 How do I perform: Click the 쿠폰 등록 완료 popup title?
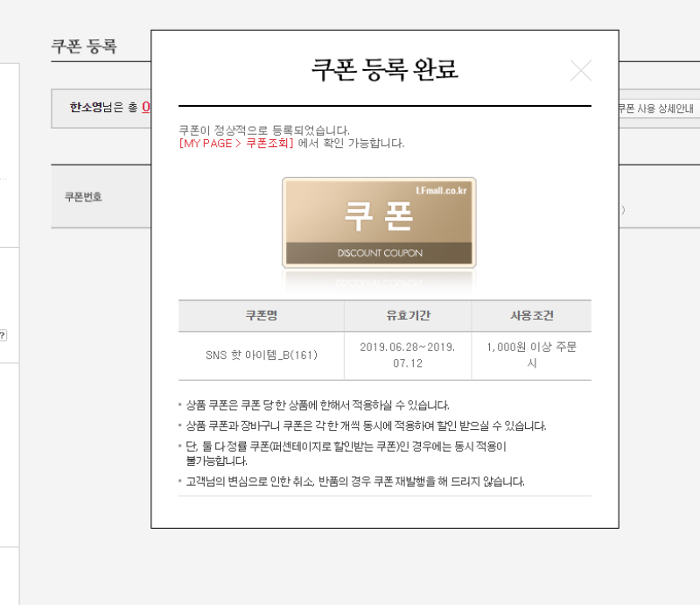tap(385, 70)
